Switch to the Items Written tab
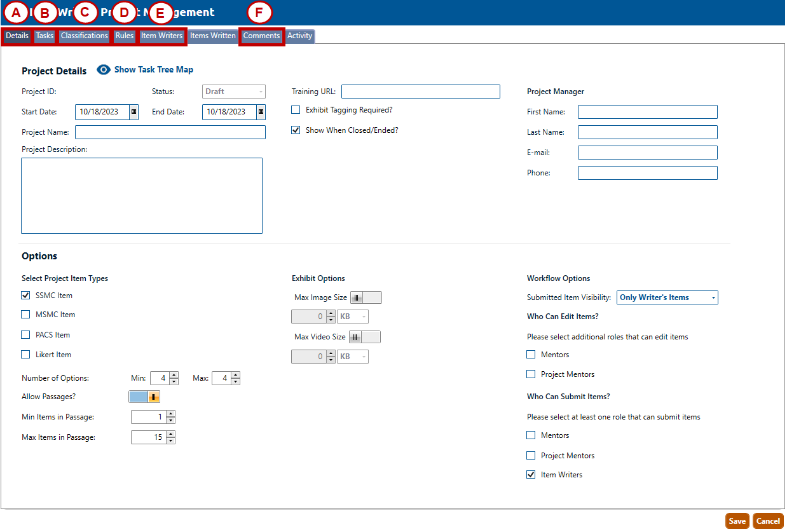The width and height of the screenshot is (787, 532). click(213, 36)
